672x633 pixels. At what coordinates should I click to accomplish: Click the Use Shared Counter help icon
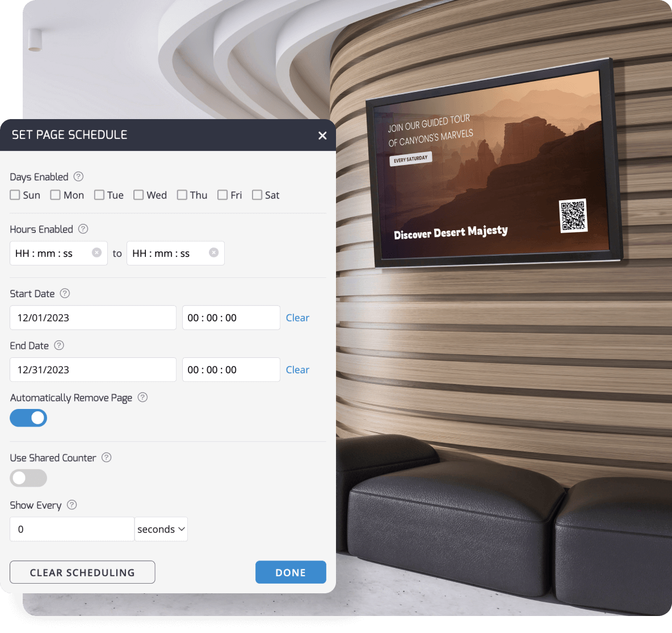(x=107, y=457)
